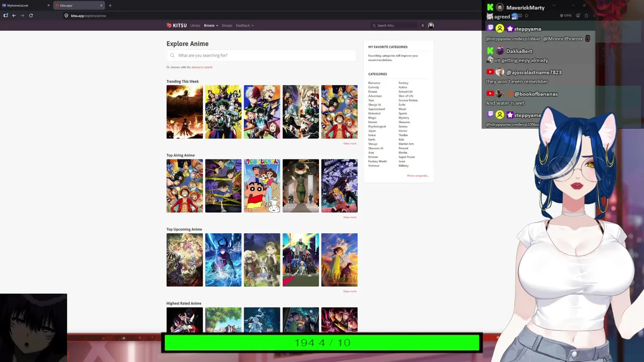Open More categories link
The width and height of the screenshot is (644, 362).
(418, 175)
